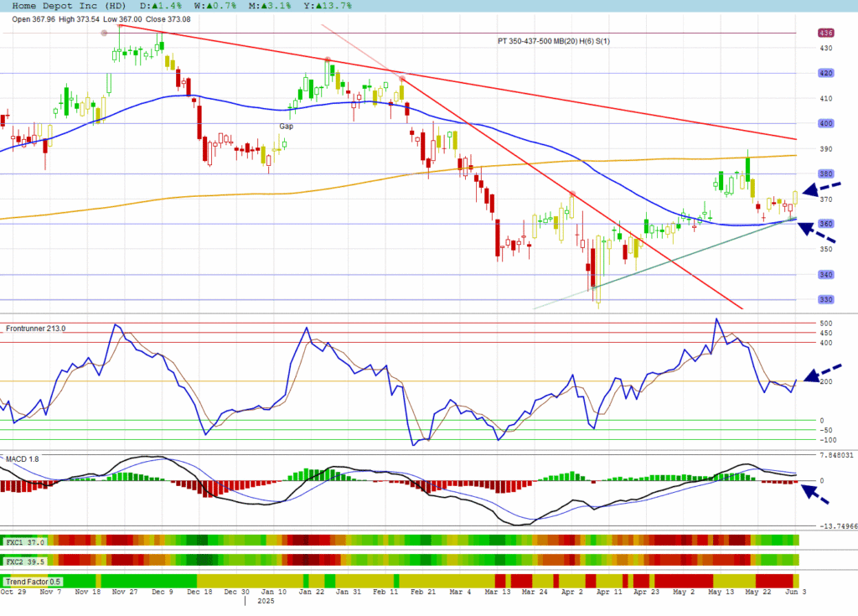Click the Apr 11 date label
Viewport: 858px width, 616px height.
click(x=608, y=592)
